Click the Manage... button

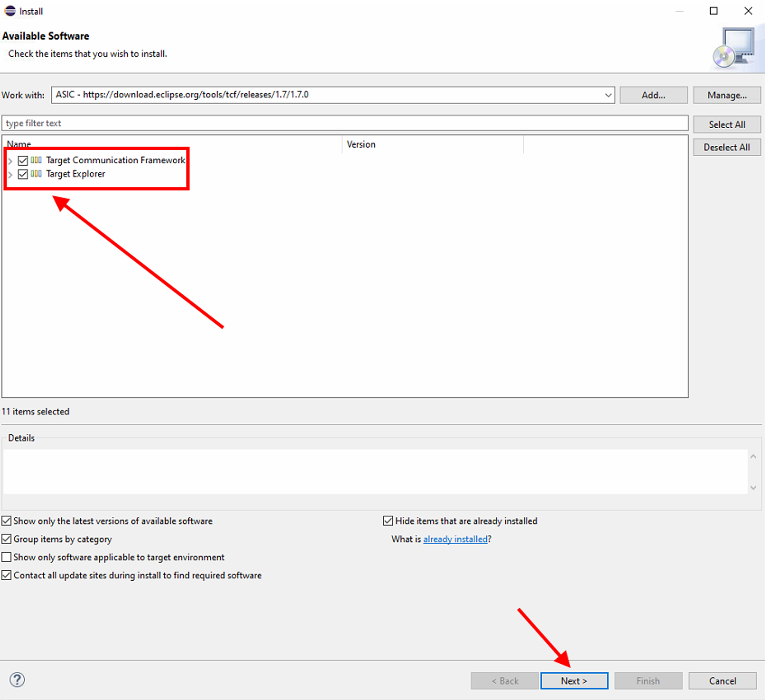(727, 95)
